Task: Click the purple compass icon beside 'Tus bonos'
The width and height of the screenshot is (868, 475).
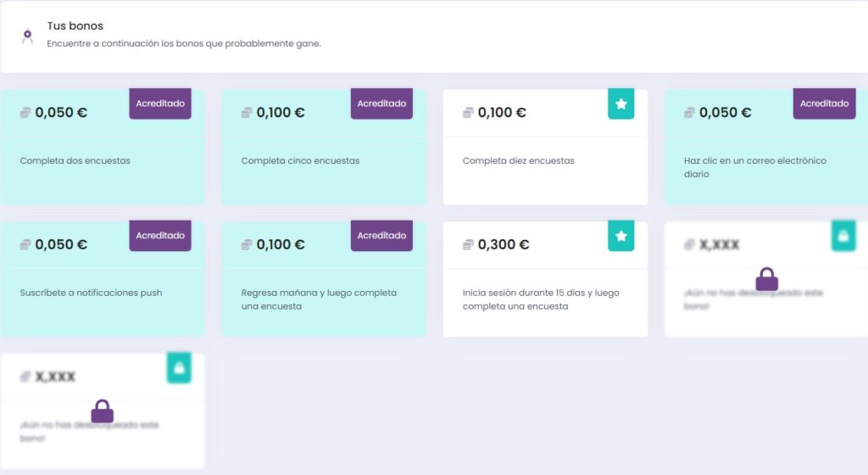Action: pyautogui.click(x=27, y=36)
